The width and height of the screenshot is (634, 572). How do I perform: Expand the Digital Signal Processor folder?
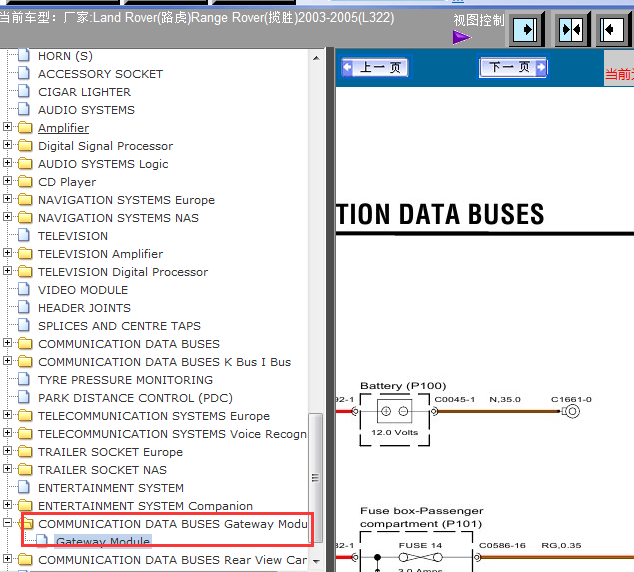point(7,145)
